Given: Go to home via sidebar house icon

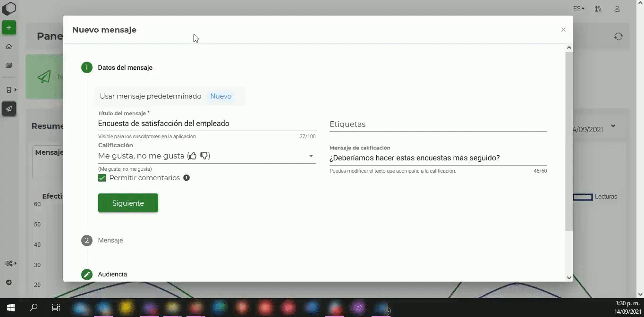Looking at the screenshot, I should (x=8, y=47).
